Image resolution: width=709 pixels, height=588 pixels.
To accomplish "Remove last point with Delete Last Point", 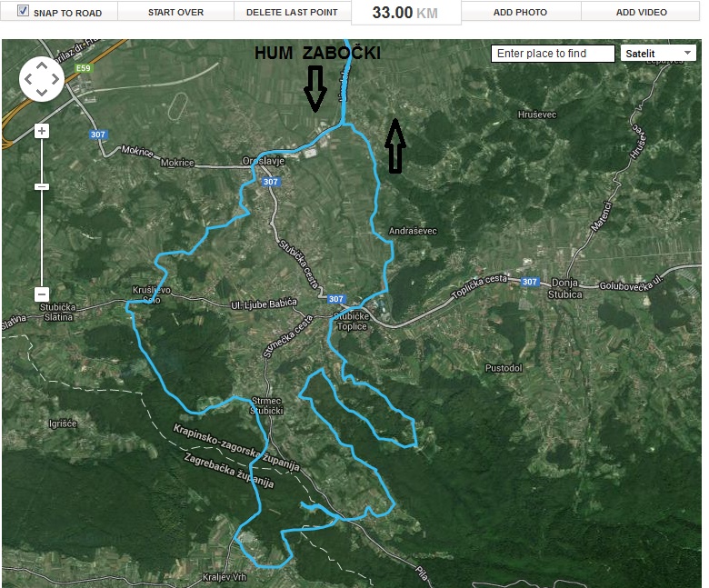I will pos(292,13).
